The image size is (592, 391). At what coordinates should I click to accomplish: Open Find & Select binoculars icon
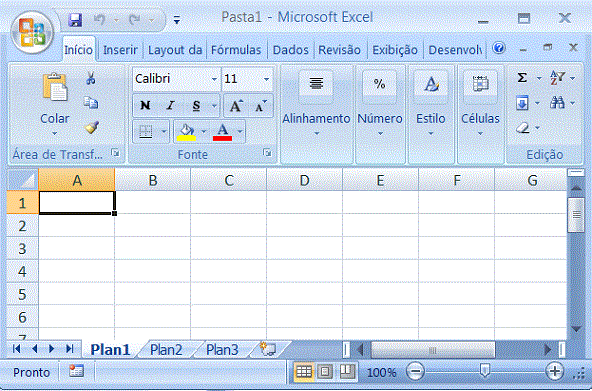tap(557, 103)
